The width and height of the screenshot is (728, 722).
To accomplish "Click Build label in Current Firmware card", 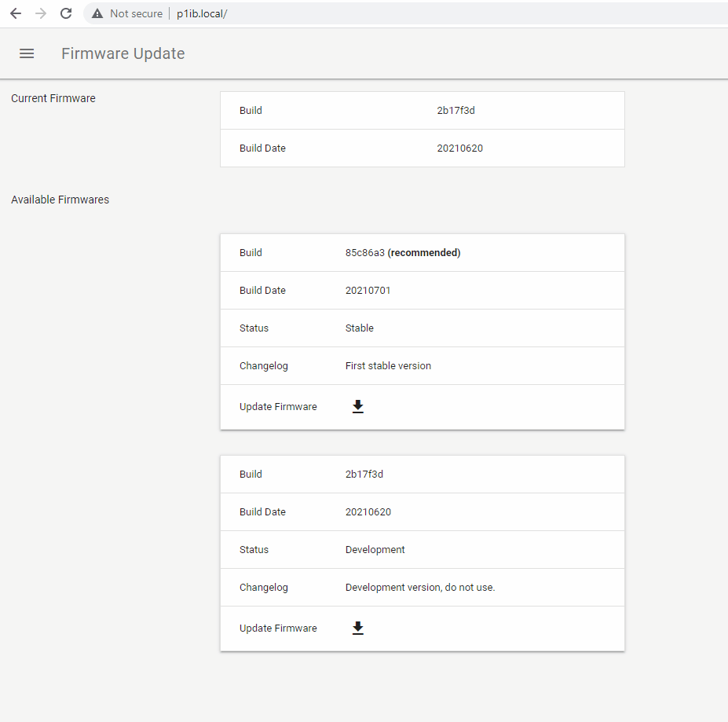I will [x=251, y=111].
